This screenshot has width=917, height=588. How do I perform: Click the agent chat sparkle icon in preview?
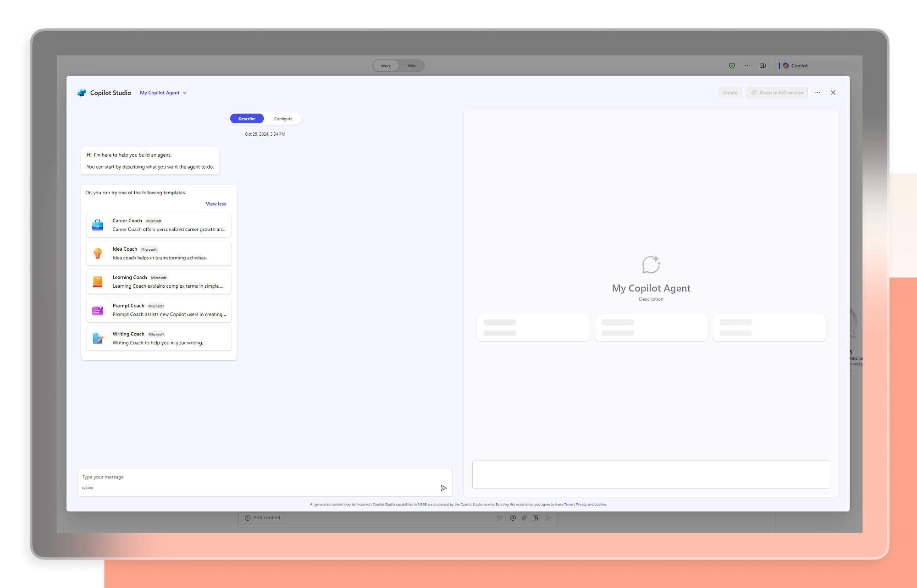[651, 264]
